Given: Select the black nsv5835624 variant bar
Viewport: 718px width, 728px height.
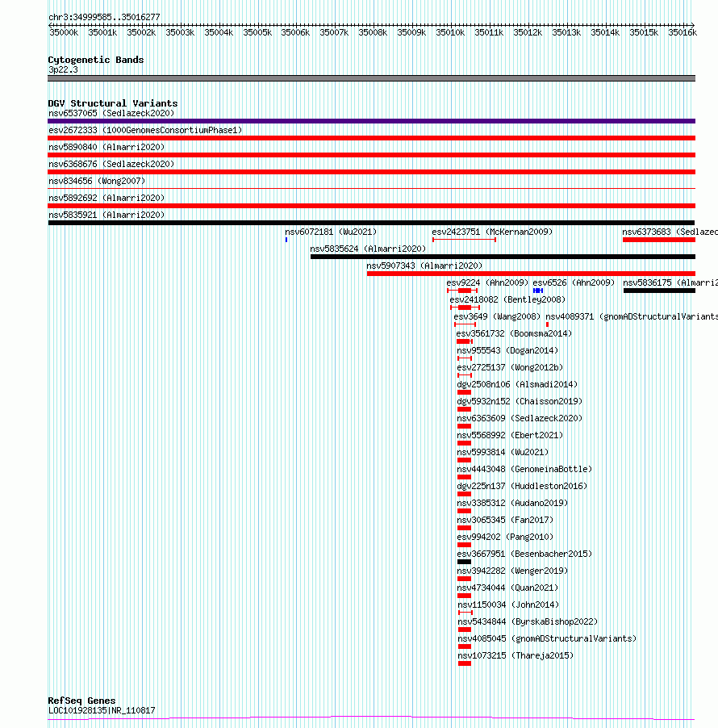Looking at the screenshot, I should [503, 257].
